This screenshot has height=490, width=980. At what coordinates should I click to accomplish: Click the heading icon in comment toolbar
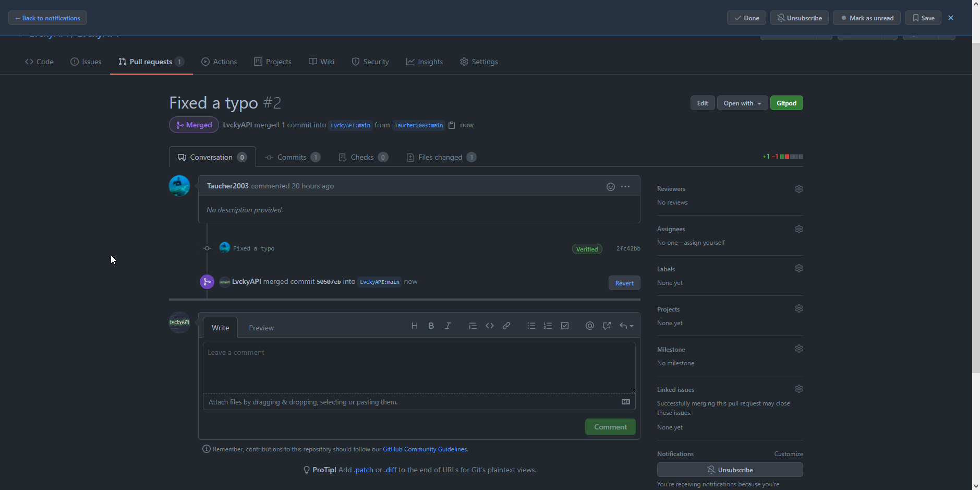(415, 326)
